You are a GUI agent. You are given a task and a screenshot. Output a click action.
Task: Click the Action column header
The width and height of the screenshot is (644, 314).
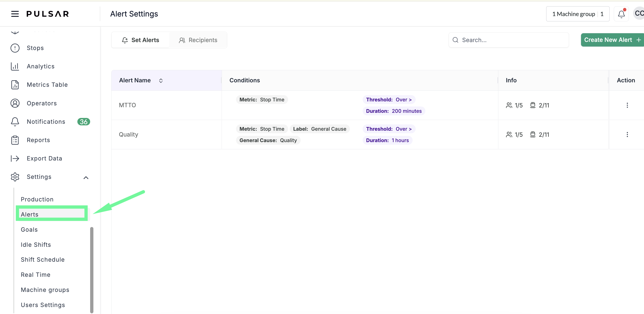point(626,80)
